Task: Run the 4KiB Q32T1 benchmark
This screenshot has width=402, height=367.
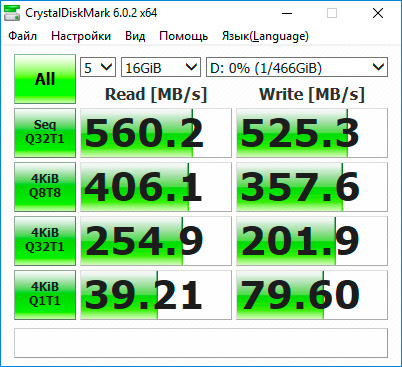Action: (45, 241)
